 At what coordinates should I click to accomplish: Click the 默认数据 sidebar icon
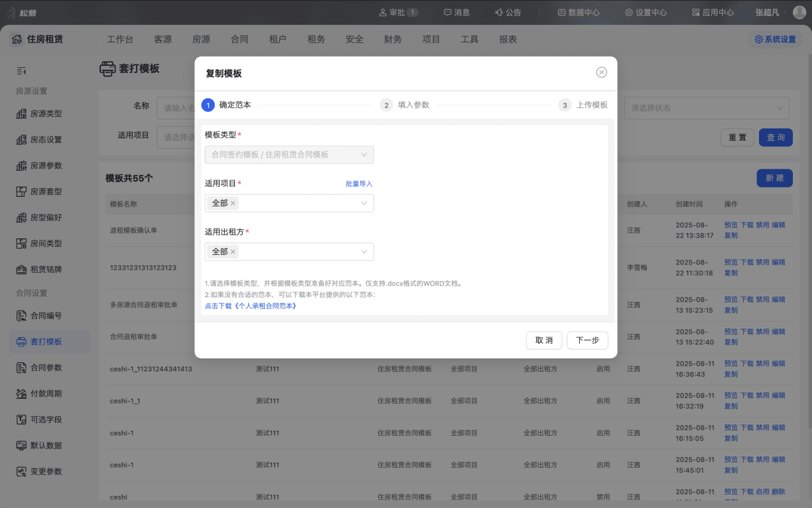(x=21, y=445)
